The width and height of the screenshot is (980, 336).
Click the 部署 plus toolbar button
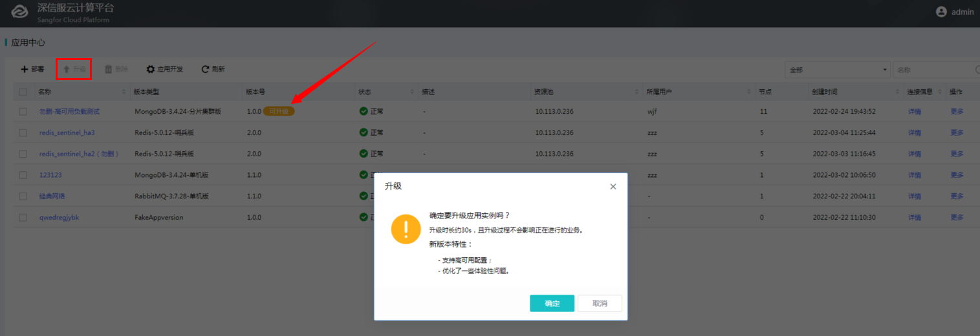coord(32,69)
